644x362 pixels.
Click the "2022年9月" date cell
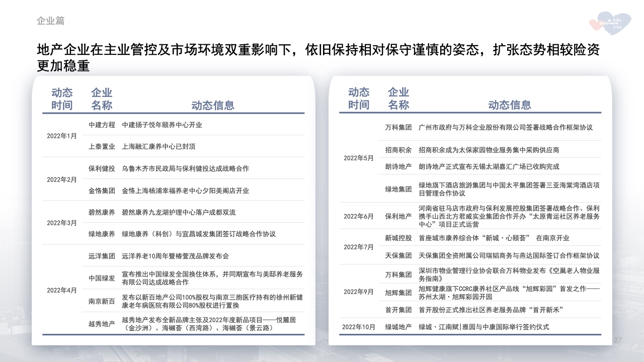pos(359,292)
